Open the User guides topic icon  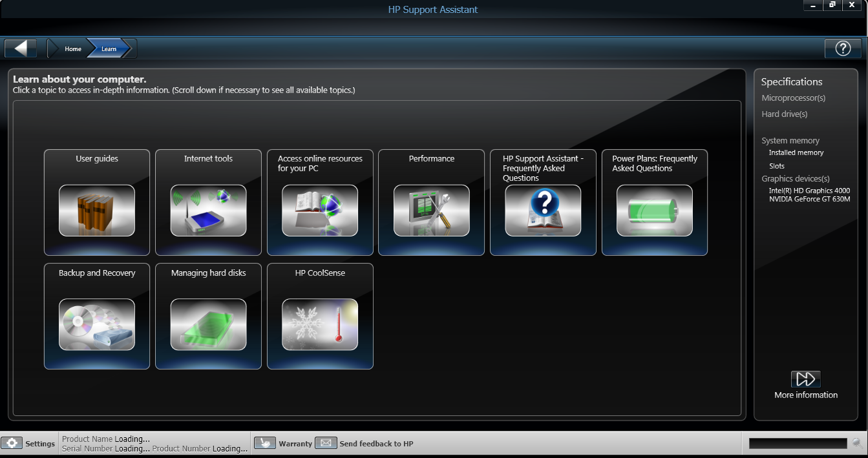point(96,210)
